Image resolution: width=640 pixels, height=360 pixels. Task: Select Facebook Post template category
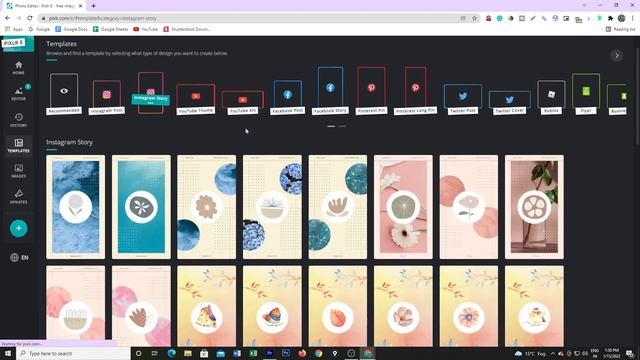tap(287, 97)
